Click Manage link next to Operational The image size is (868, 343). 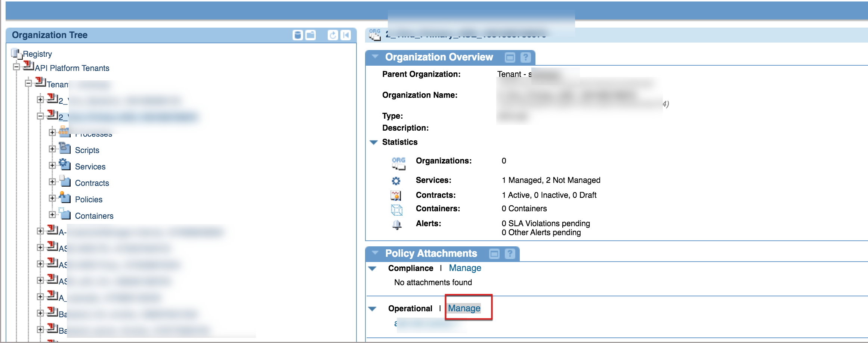[x=464, y=308]
